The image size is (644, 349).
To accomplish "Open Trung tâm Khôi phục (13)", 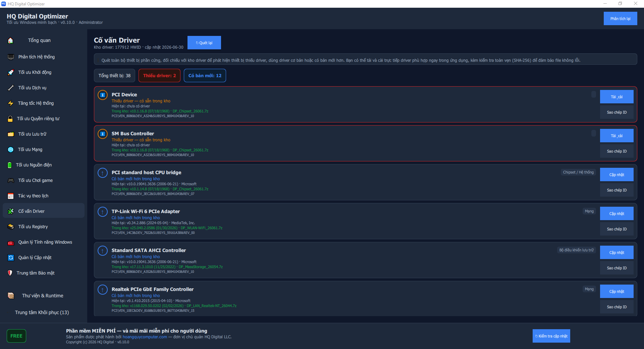I will point(42,312).
